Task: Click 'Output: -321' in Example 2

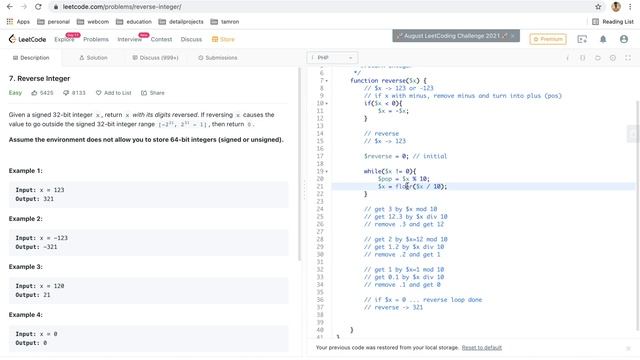Action: (36, 247)
